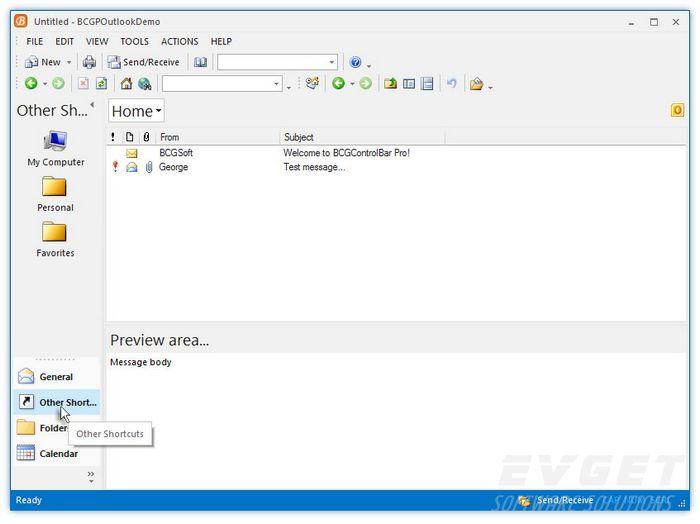Open My Computer shortcut
Viewport: 700px width, 524px height.
[55, 149]
